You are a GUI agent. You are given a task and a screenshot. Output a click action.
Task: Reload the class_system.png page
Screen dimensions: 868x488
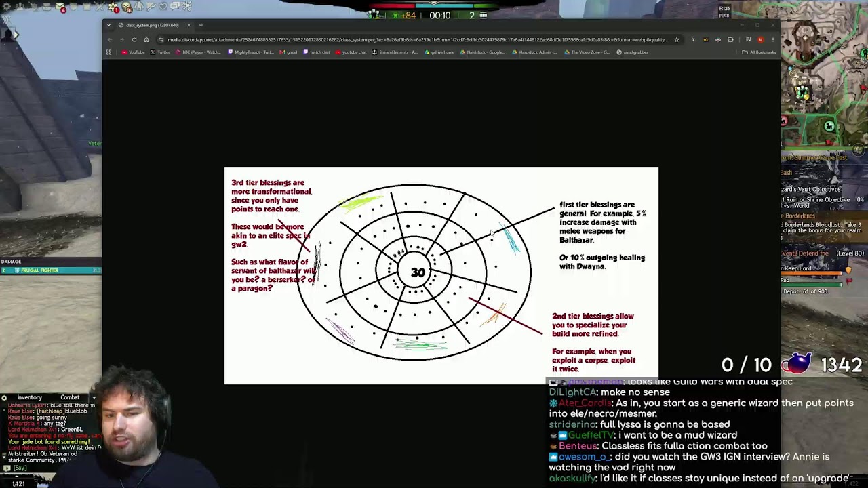click(134, 40)
